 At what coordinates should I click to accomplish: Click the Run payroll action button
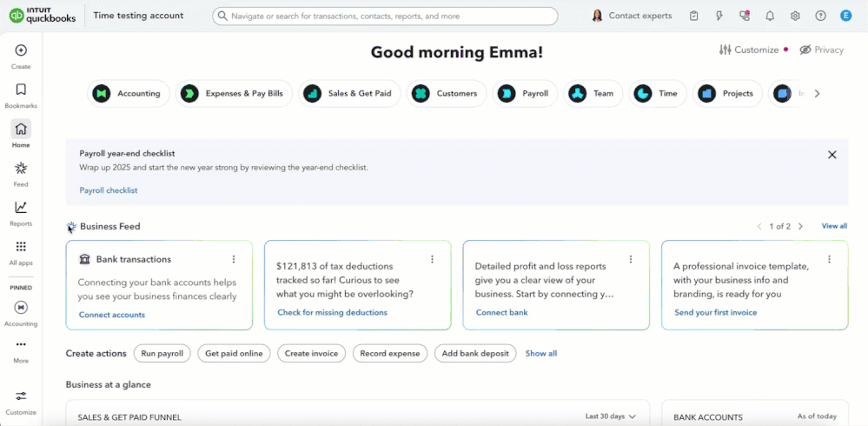162,354
